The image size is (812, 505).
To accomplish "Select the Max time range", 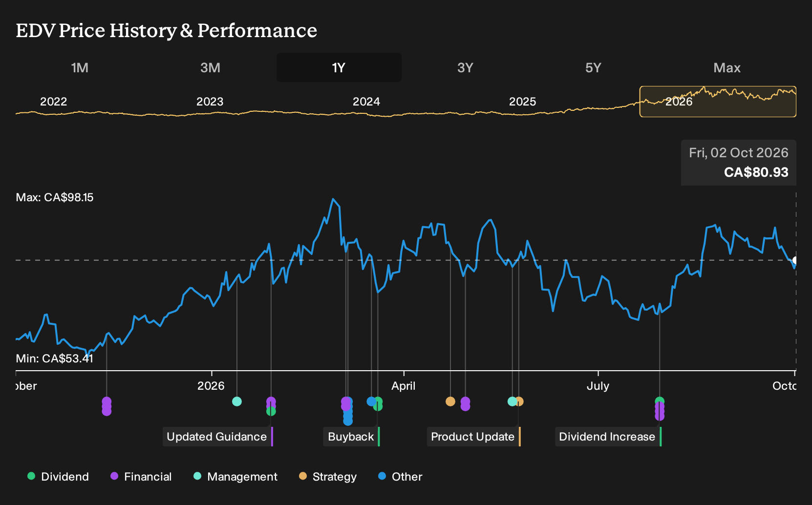I will point(727,67).
